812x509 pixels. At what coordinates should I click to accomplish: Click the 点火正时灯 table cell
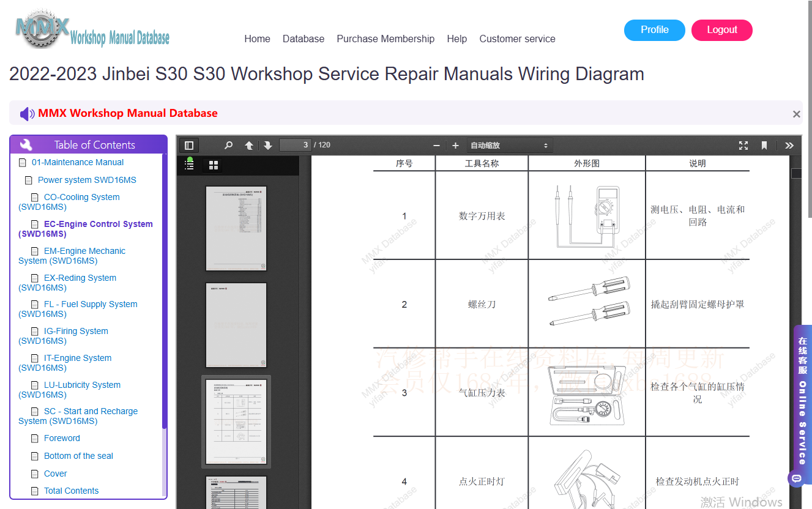(482, 481)
